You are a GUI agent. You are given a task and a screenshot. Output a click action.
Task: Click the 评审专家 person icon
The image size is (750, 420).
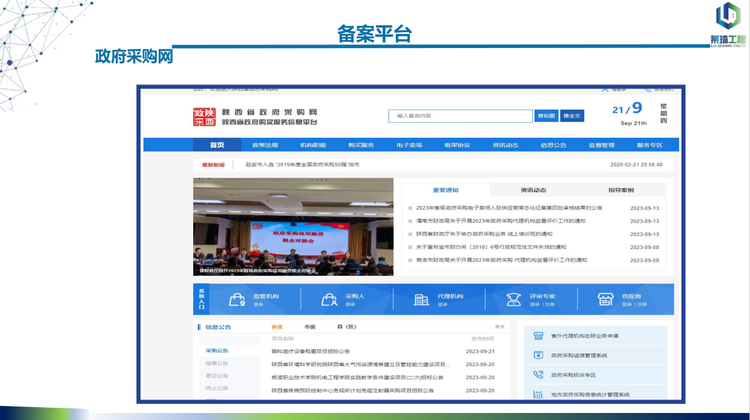514,299
